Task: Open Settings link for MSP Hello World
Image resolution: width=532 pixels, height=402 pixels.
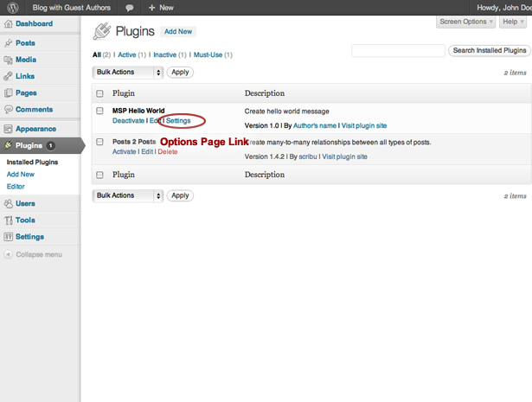Action: [x=178, y=121]
